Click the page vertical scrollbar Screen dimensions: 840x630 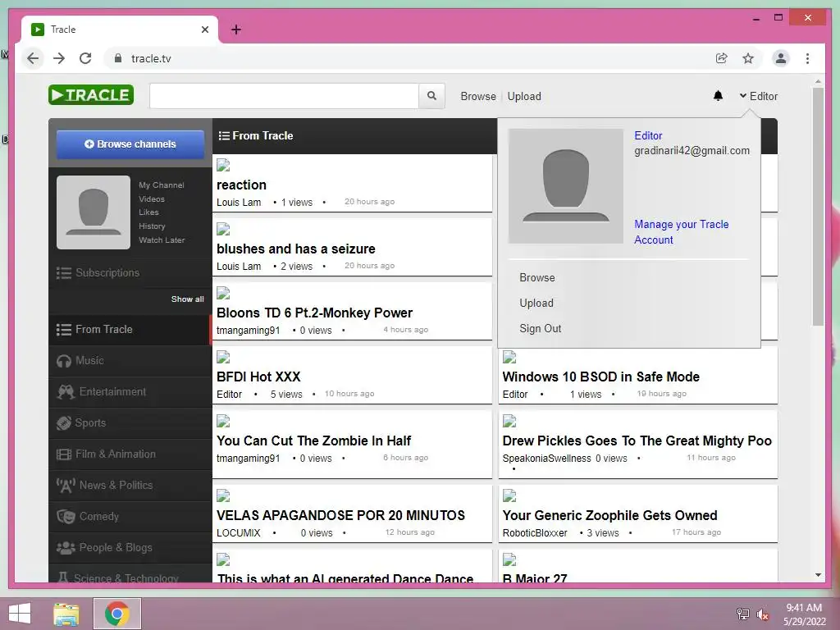click(x=818, y=206)
